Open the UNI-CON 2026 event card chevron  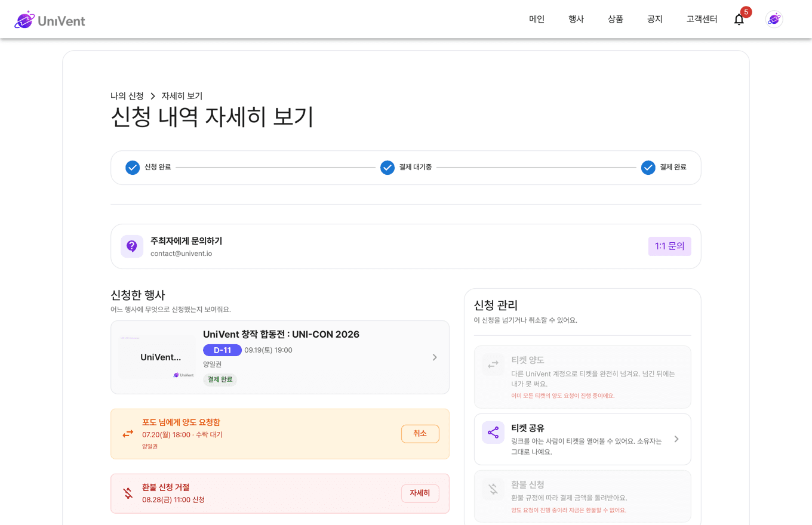435,357
